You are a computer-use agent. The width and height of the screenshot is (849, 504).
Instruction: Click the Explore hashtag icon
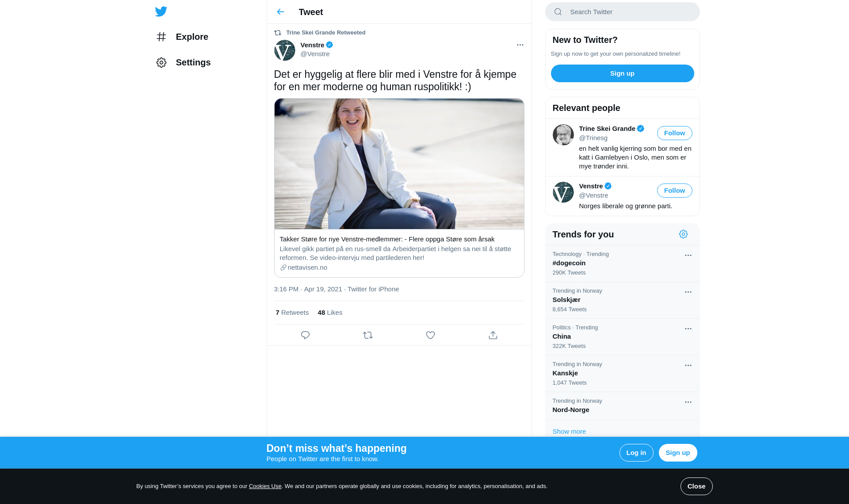[161, 37]
